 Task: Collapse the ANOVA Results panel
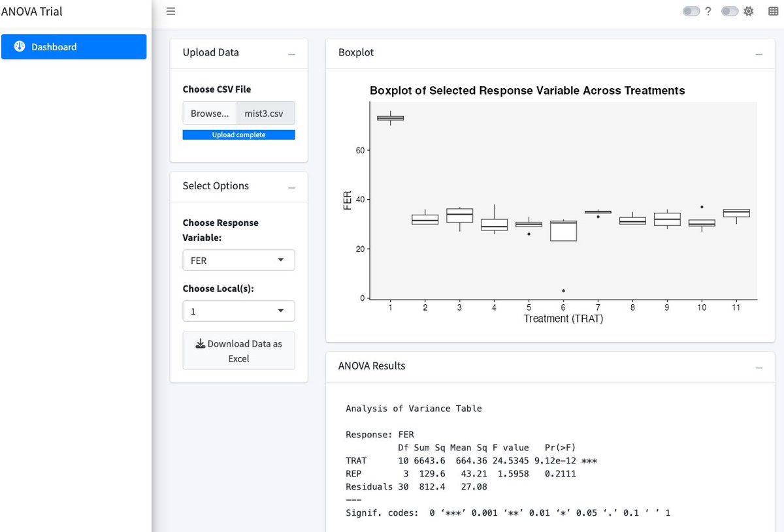pyautogui.click(x=759, y=368)
